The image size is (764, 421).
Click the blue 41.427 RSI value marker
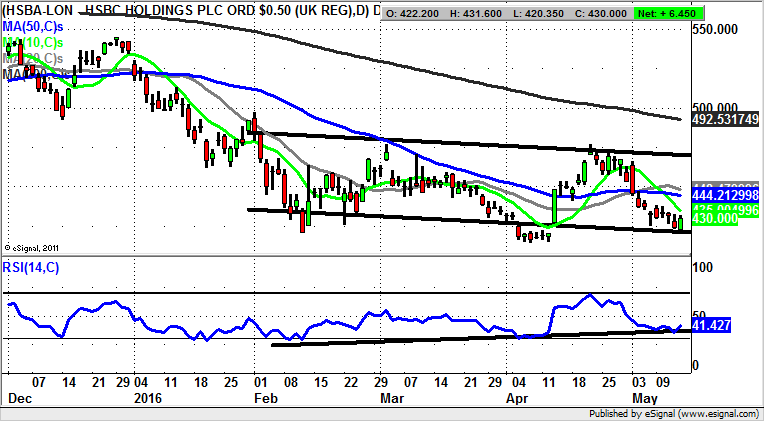712,326
